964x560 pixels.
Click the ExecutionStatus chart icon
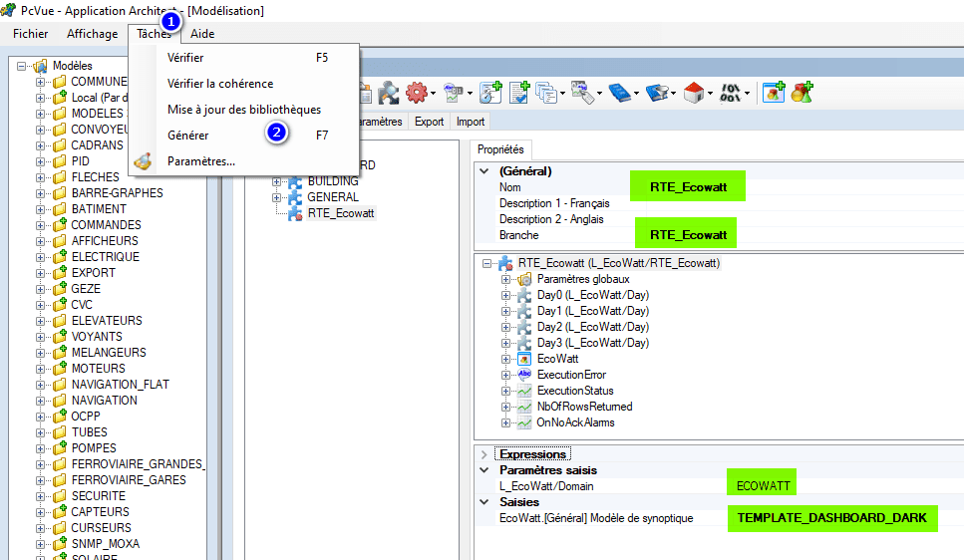(524, 391)
